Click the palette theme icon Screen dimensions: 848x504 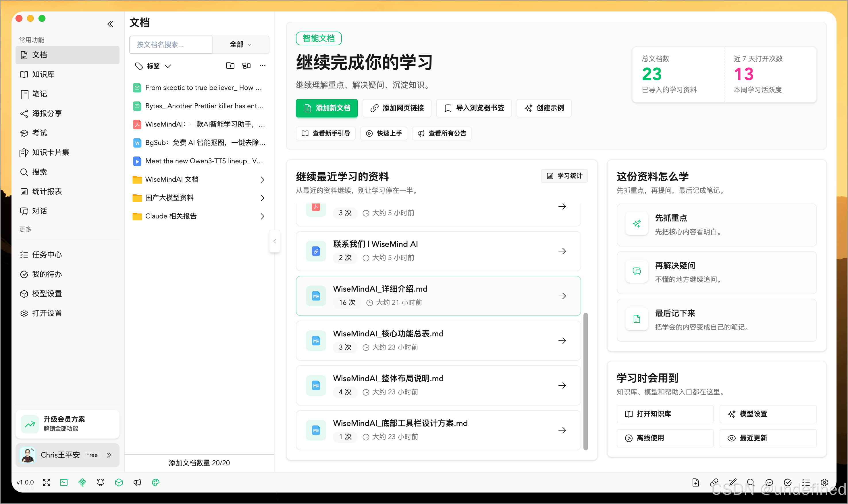pos(156,482)
